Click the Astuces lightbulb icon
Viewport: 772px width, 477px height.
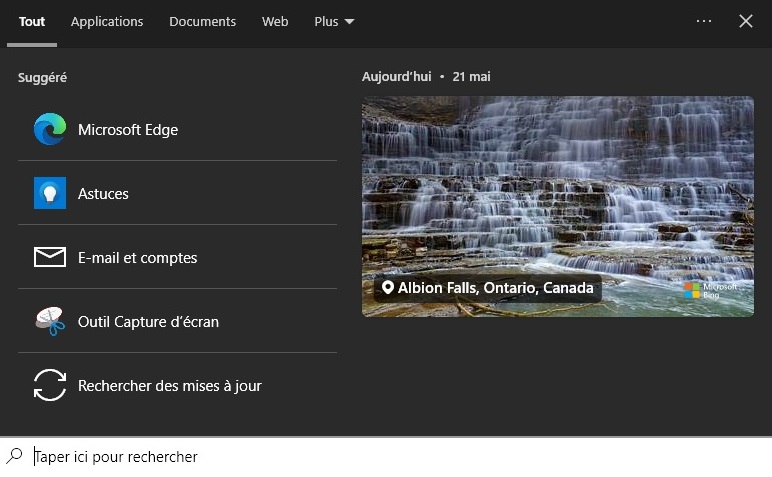pyautogui.click(x=50, y=193)
